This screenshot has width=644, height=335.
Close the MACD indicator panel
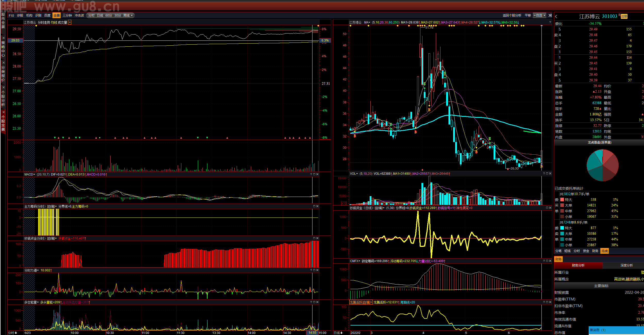(317, 174)
